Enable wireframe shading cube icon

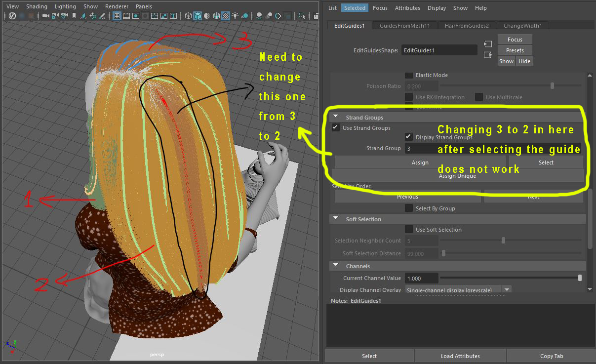(x=188, y=16)
